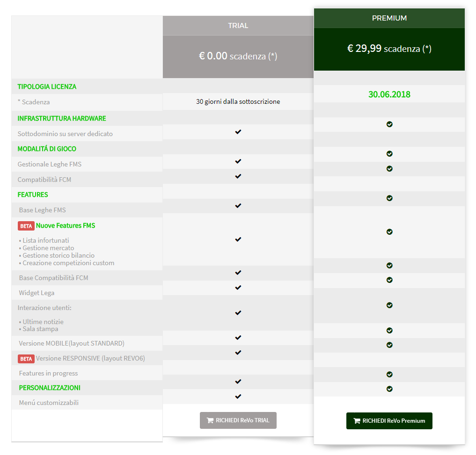Click Premium circled check for Nuove Features FMS
This screenshot has height=455, width=476.
click(x=389, y=232)
